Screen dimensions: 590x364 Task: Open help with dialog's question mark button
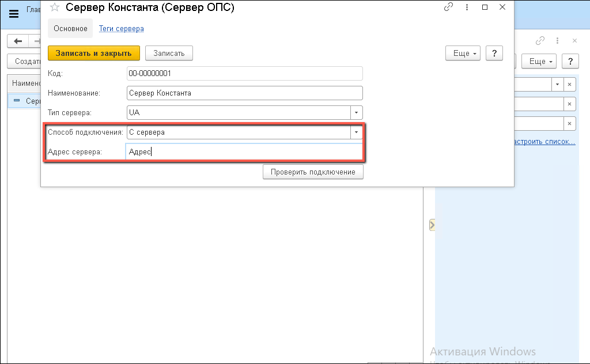494,53
